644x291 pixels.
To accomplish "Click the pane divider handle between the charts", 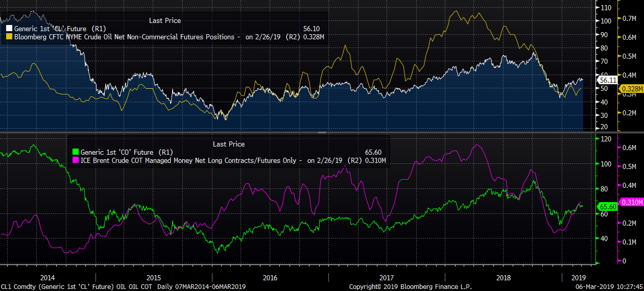I will coord(322,133).
